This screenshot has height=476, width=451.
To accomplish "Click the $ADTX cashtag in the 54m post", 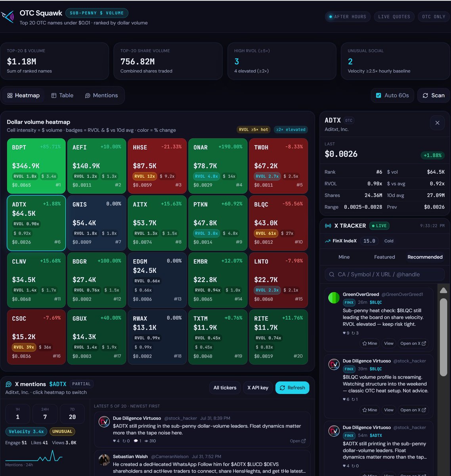I will point(376,436).
